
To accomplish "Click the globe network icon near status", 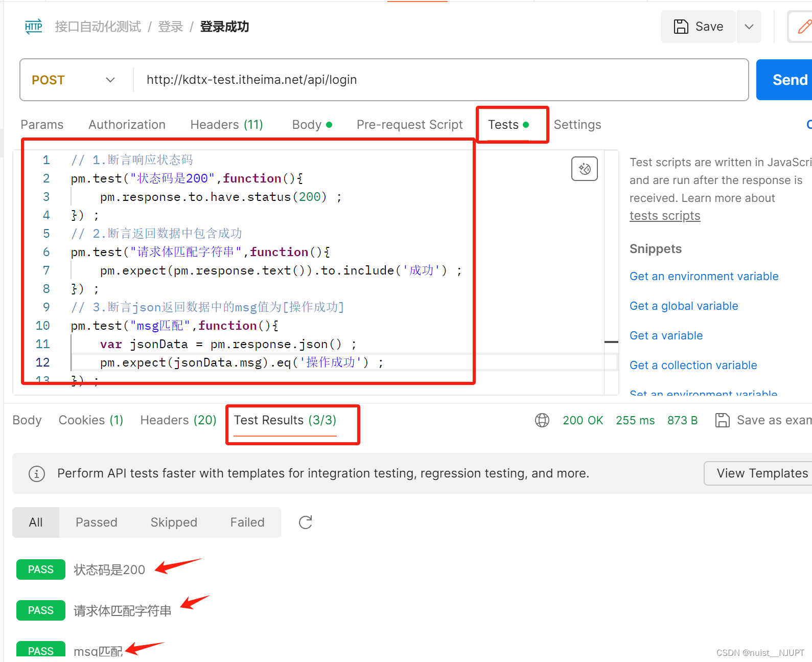I will pyautogui.click(x=542, y=420).
